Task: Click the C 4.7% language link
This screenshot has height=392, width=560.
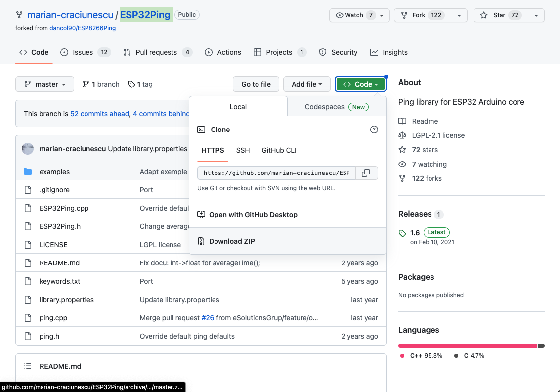Action: 469,356
